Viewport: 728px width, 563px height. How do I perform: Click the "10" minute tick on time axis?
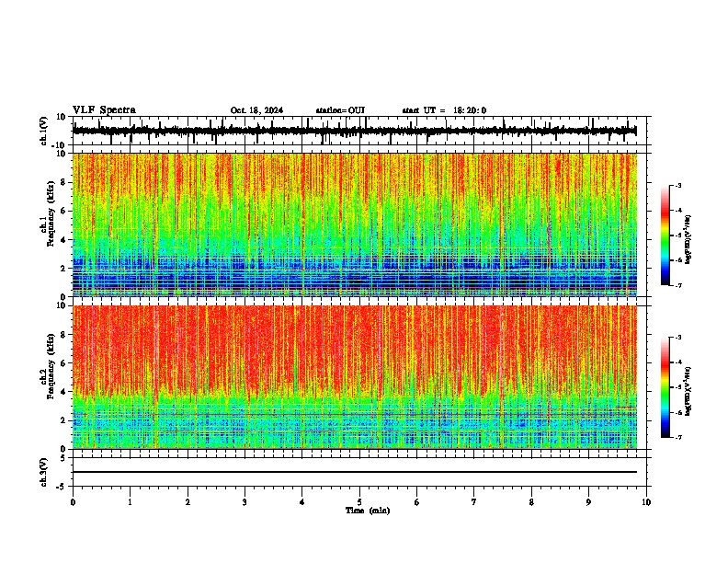(646, 502)
